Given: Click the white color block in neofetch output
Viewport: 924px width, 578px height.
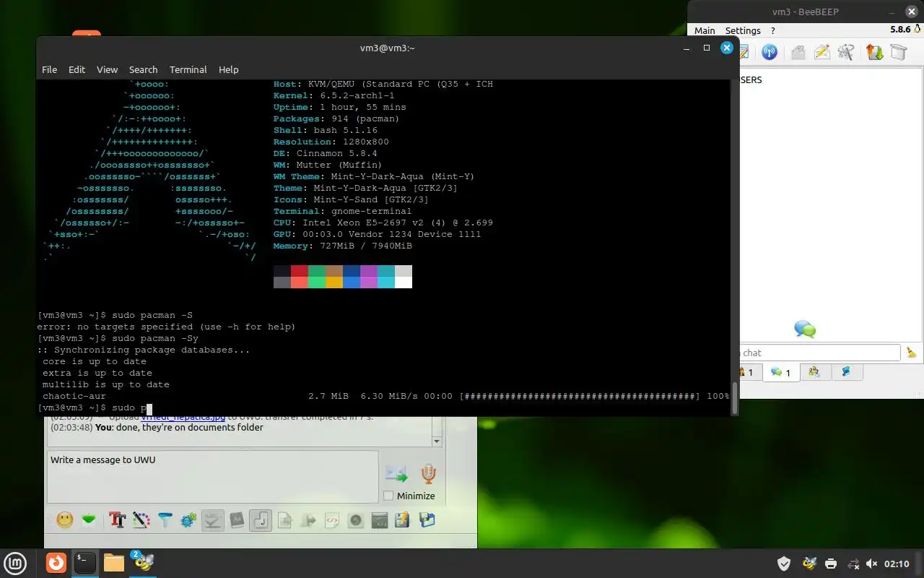Looking at the screenshot, I should tap(404, 282).
